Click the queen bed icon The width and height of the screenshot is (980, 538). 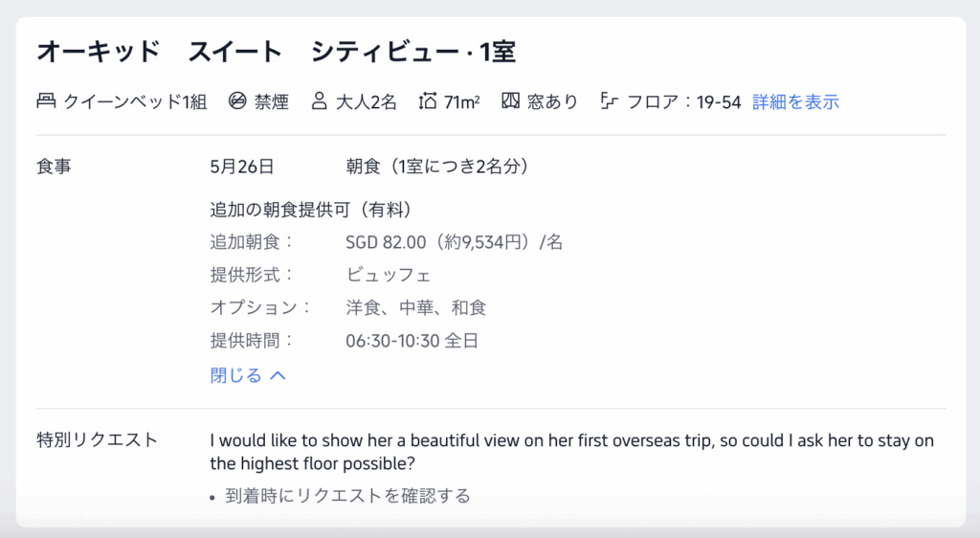(46, 101)
